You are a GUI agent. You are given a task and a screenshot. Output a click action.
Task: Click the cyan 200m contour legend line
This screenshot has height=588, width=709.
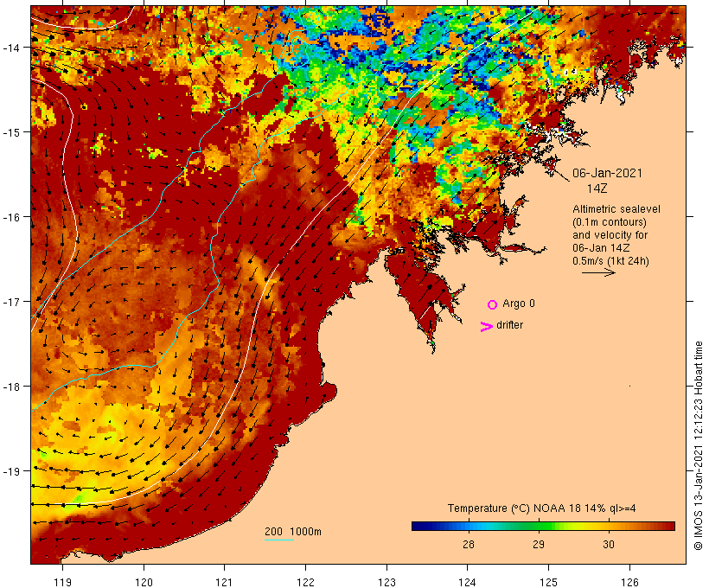[x=279, y=540]
